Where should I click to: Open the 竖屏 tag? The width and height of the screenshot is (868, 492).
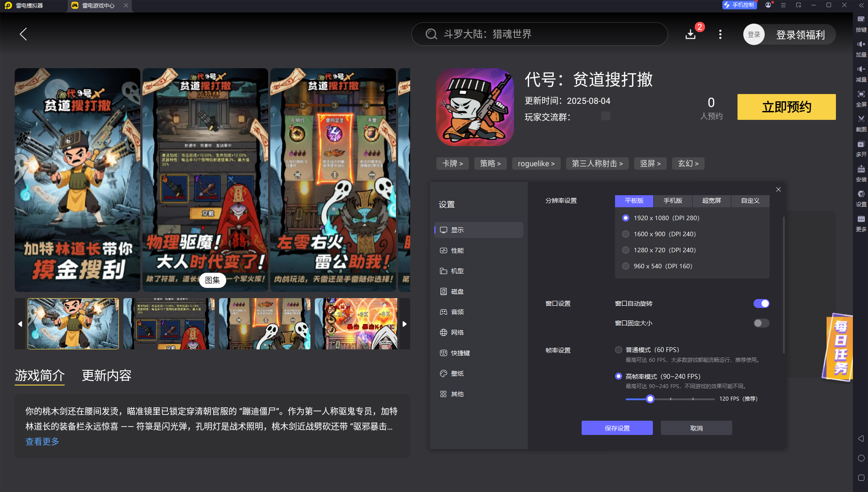click(x=650, y=164)
